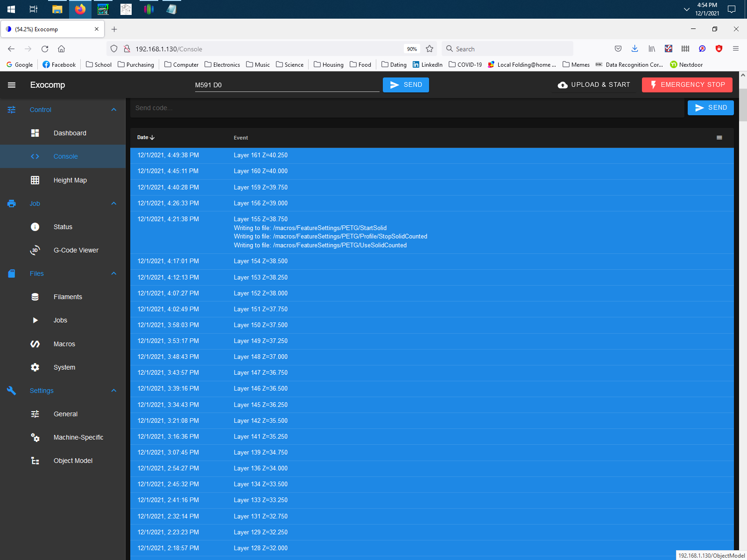
Task: Collapse the Settings section
Action: [114, 391]
